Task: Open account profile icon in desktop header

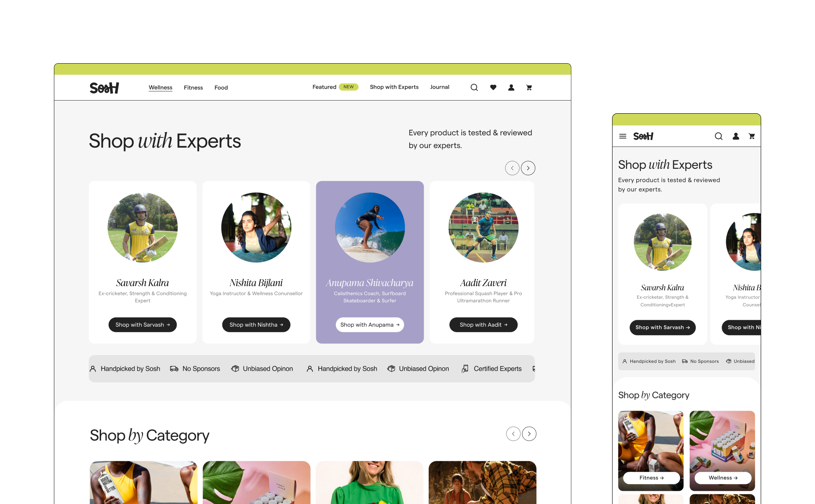Action: coord(511,87)
